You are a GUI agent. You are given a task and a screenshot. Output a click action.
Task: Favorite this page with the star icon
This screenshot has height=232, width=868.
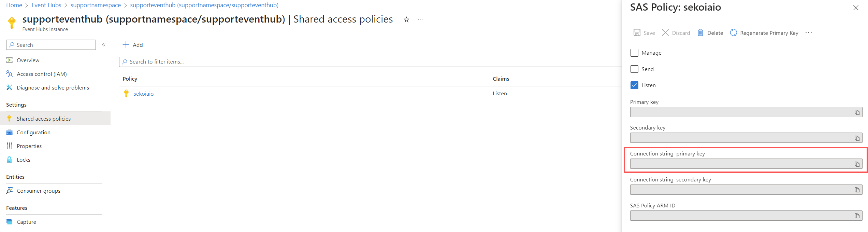[406, 20]
